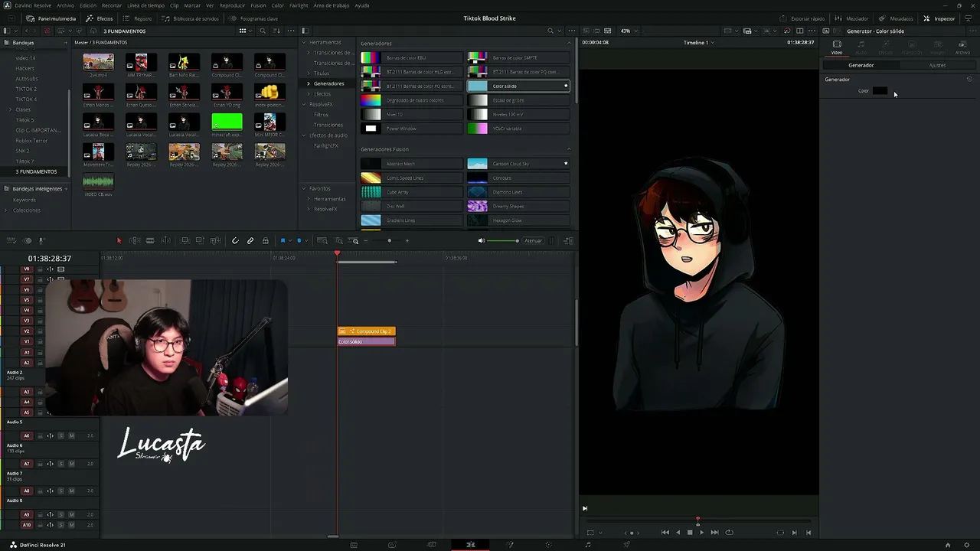Select the Video tab in Inspector
Viewport: 980px width, 551px height.
tap(837, 47)
